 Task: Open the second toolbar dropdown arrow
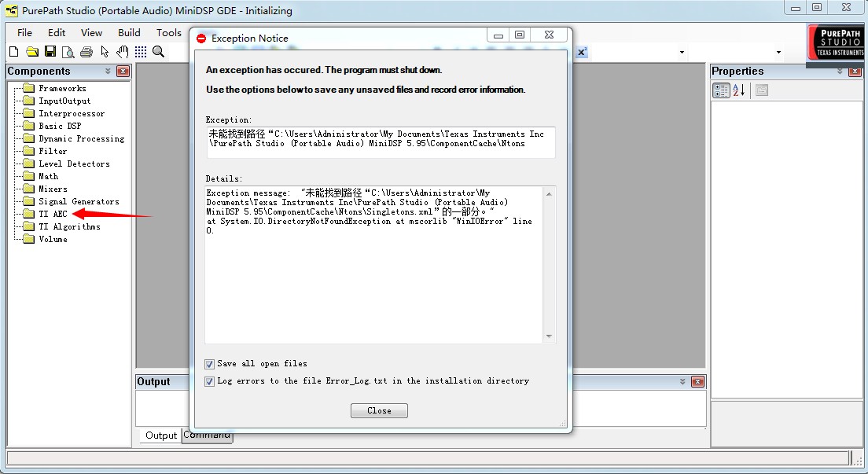[779, 52]
